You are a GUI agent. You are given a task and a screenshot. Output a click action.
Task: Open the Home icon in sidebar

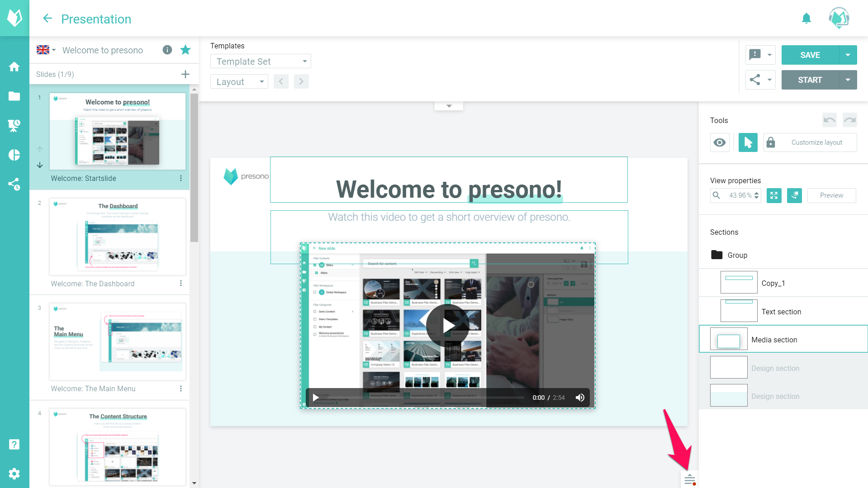coord(14,66)
